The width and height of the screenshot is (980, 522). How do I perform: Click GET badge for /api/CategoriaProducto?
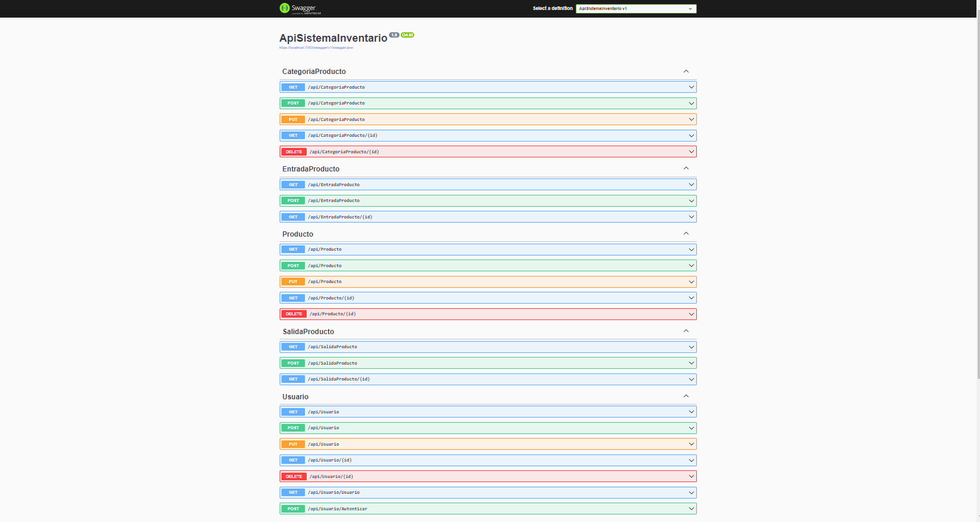click(293, 87)
